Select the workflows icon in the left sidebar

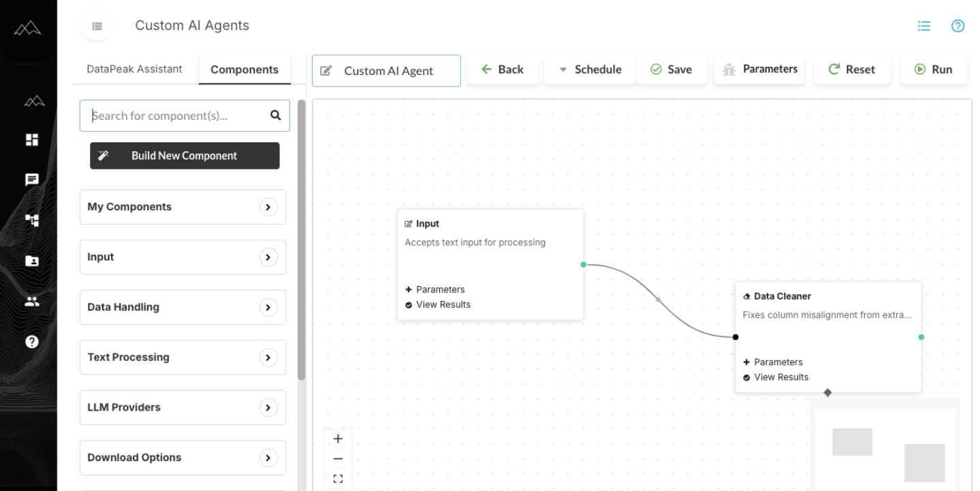31,220
